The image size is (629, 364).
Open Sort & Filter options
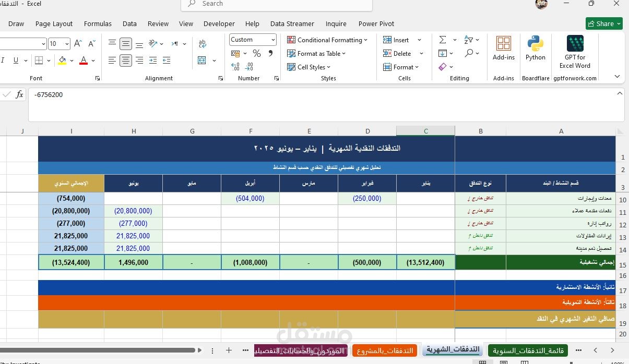471,40
